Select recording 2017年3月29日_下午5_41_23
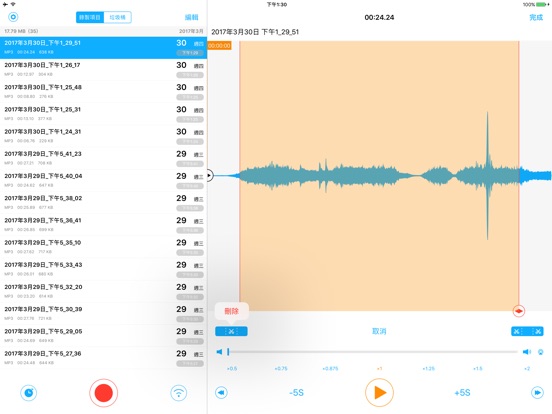Viewport: 552px width, 414px height. pos(104,158)
